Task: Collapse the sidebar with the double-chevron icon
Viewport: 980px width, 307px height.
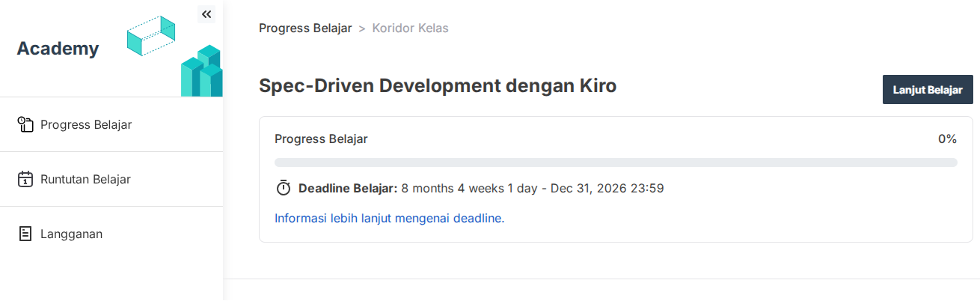Action: click(206, 13)
